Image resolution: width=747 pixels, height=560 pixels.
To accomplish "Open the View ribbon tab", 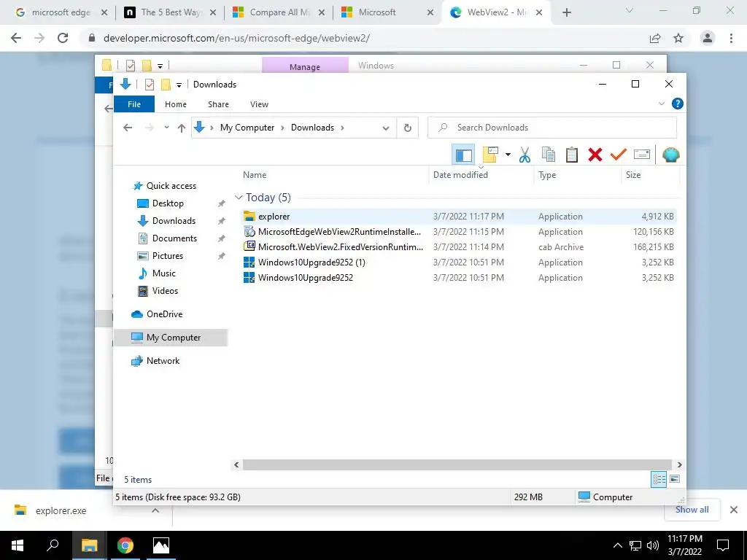I will coord(259,104).
